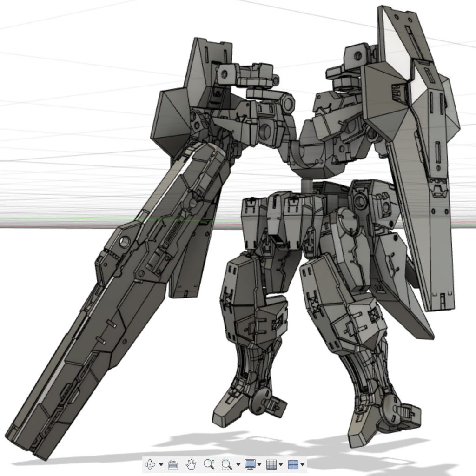Open the Viewports dropdown arrow

point(302,465)
